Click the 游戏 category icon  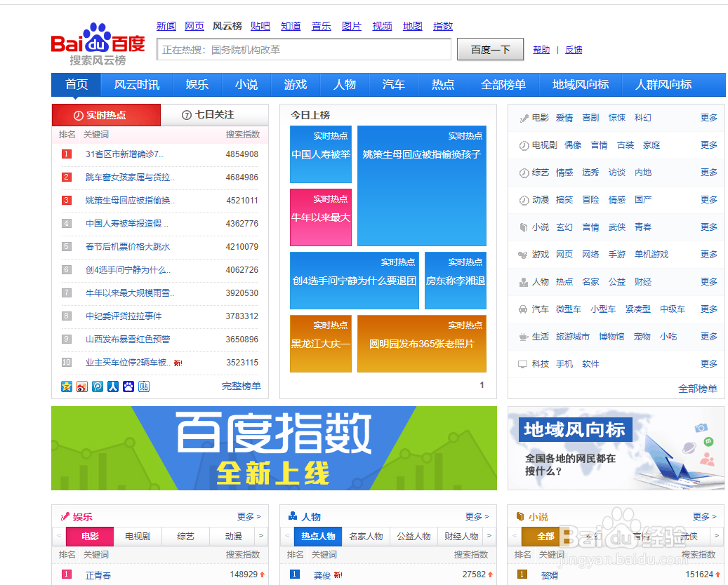[x=523, y=255]
